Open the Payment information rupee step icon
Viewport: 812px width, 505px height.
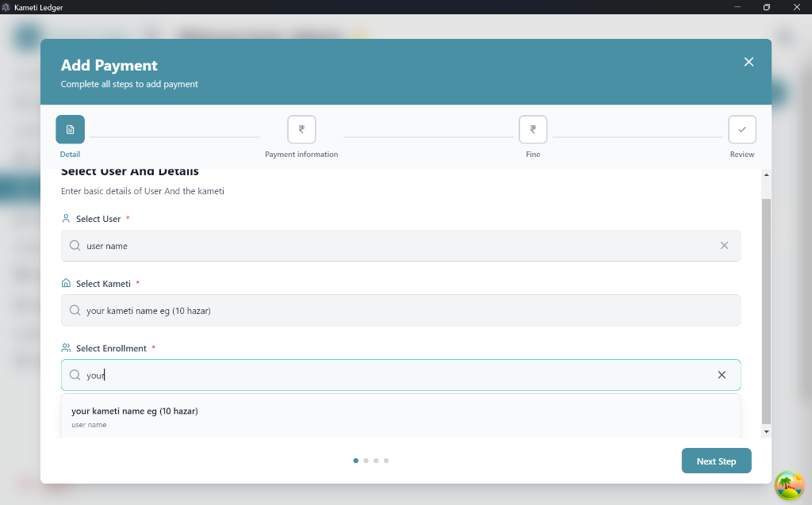pos(301,129)
